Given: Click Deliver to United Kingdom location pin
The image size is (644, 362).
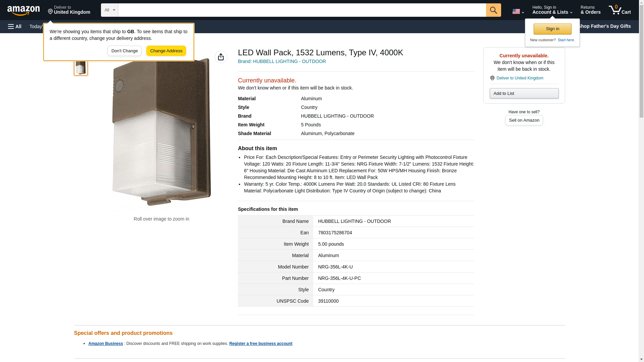Looking at the screenshot, I should click(x=69, y=10).
